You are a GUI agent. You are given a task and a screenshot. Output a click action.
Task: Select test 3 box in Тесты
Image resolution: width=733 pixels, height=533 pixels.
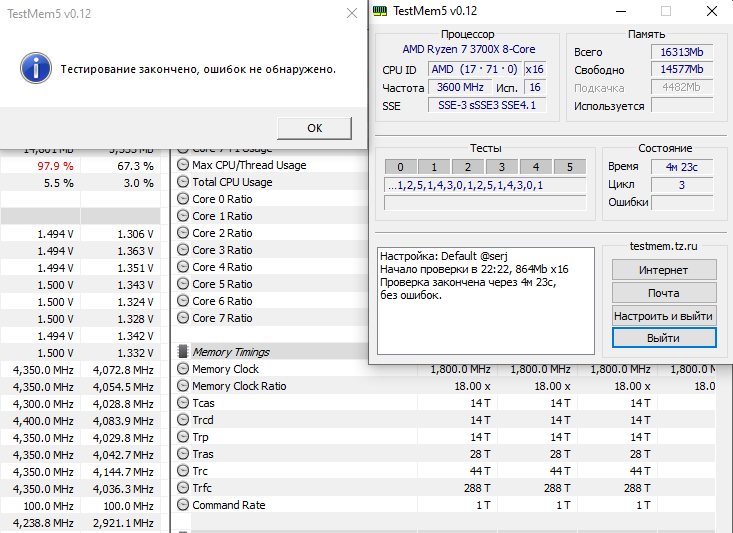pyautogui.click(x=502, y=167)
